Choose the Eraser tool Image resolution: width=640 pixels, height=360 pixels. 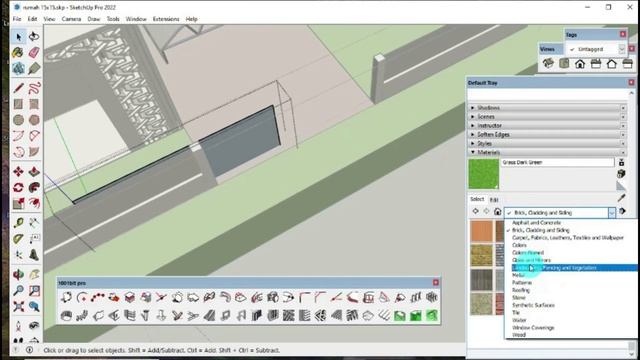pyautogui.click(x=34, y=52)
